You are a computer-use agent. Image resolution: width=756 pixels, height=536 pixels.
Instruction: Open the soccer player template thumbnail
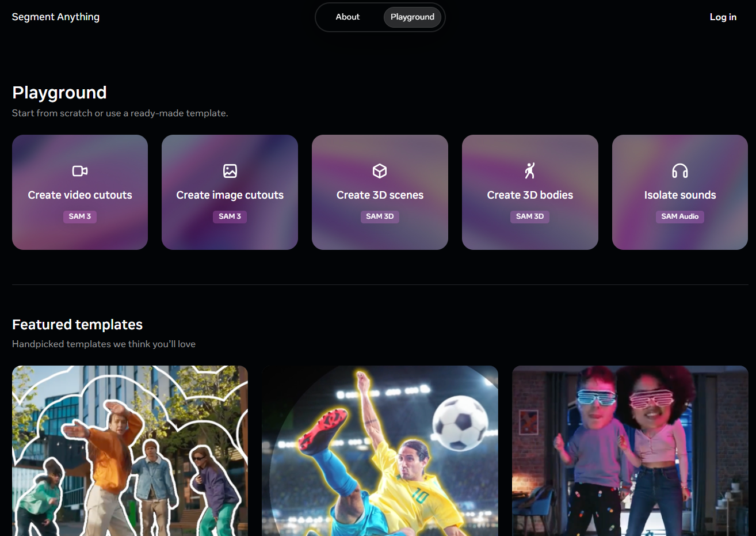(x=380, y=451)
